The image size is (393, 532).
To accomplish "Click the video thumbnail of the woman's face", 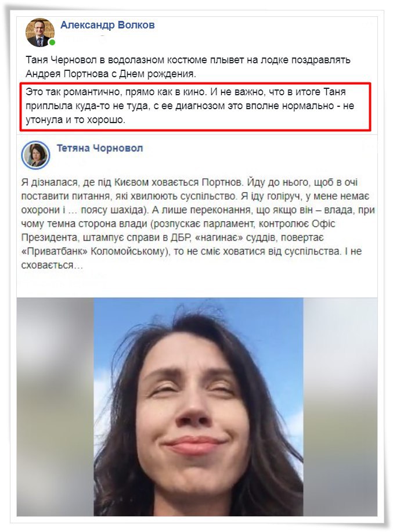I will tap(199, 407).
